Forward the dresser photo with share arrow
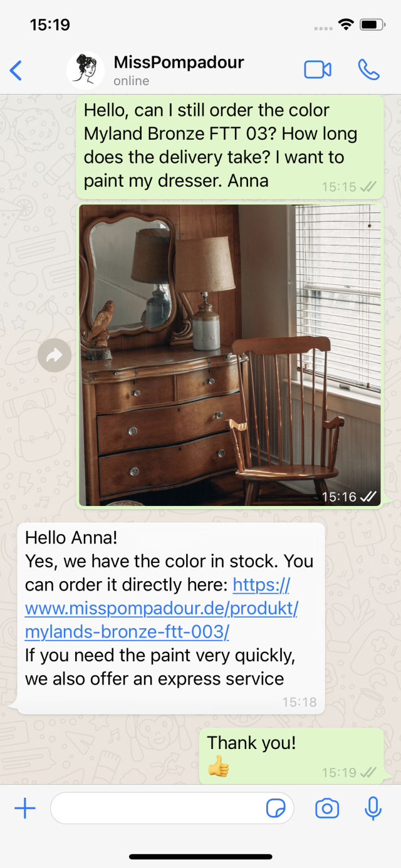 click(54, 356)
